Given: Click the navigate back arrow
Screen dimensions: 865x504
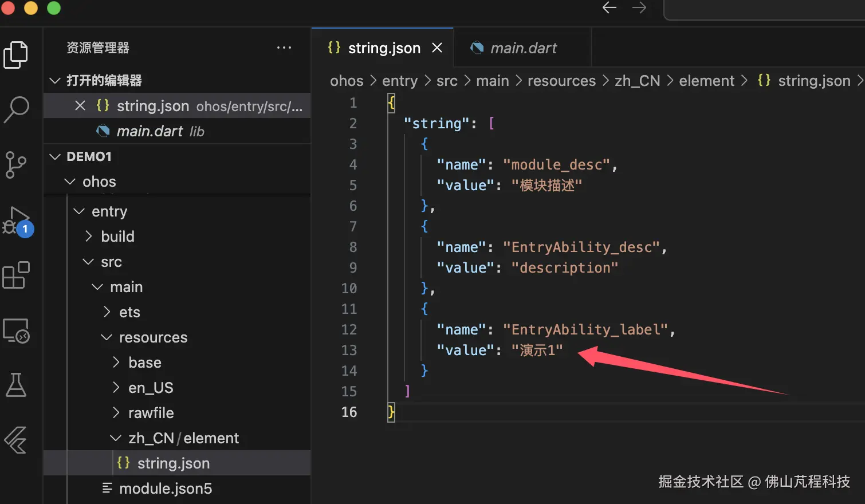Looking at the screenshot, I should tap(610, 7).
